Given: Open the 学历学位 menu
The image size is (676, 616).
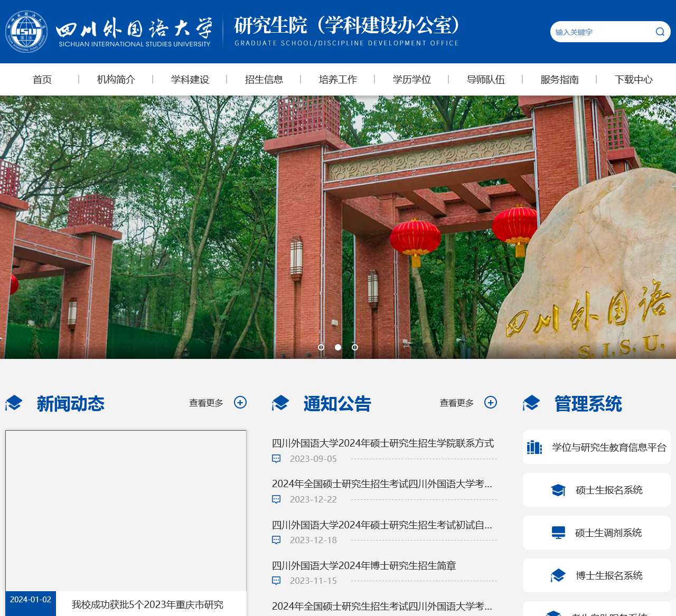Looking at the screenshot, I should click(x=412, y=79).
